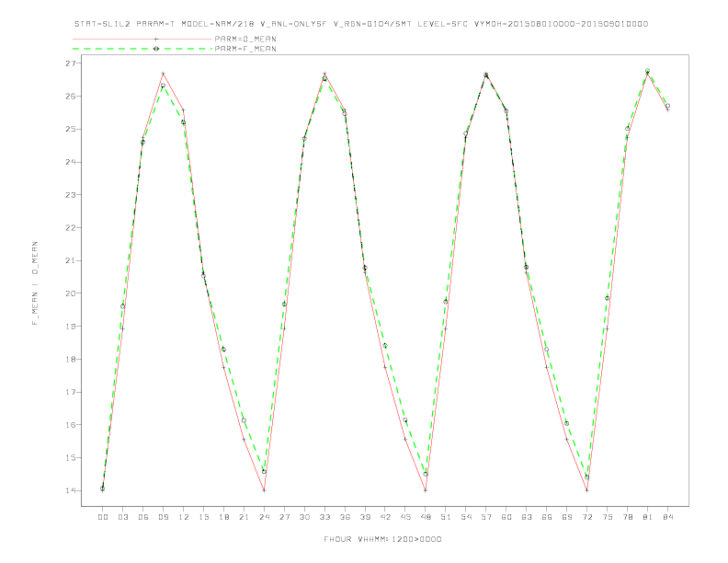Click x-axis hour label 75
The image size is (728, 563).
coord(608,517)
